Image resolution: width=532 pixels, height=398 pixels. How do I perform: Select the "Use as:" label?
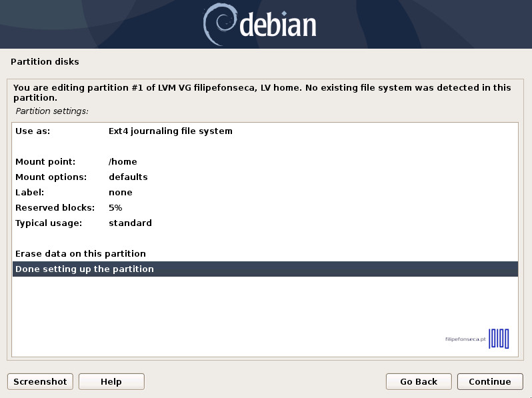[33, 131]
